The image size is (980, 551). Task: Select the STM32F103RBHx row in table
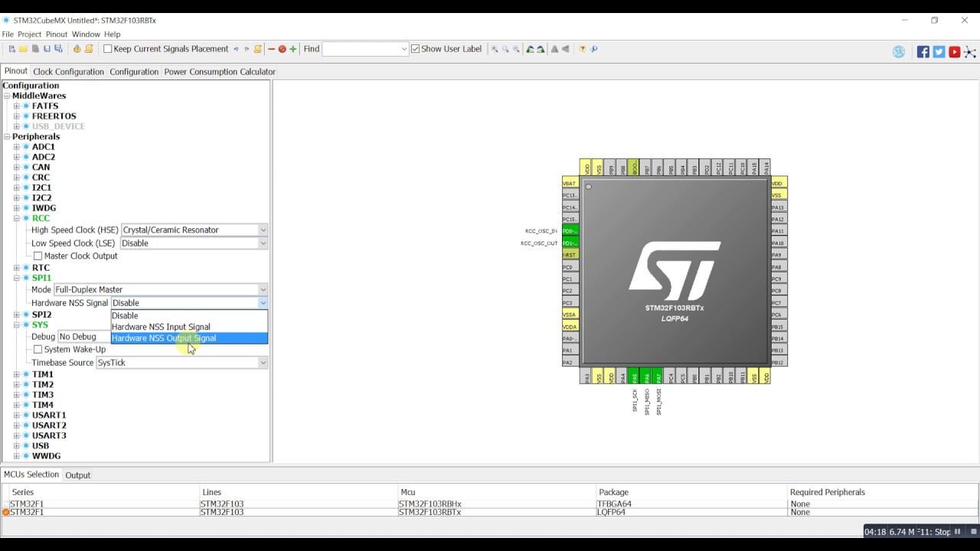click(490, 504)
